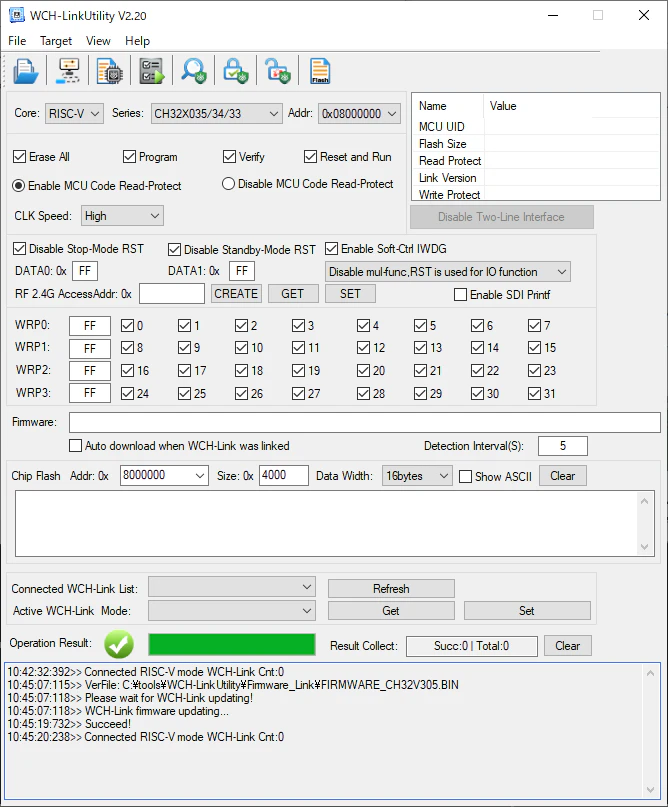This screenshot has width=668, height=807.
Task: Click the DATA0 value field
Action: click(x=85, y=271)
